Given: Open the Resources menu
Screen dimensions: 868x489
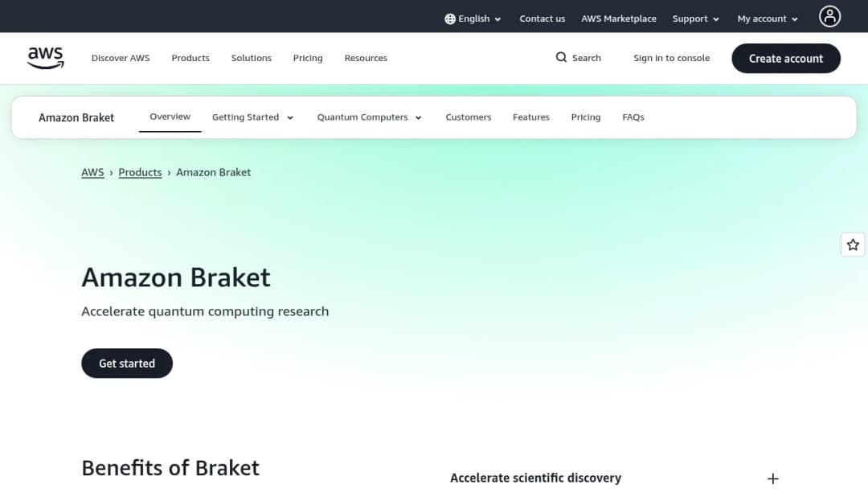Looking at the screenshot, I should [x=366, y=58].
